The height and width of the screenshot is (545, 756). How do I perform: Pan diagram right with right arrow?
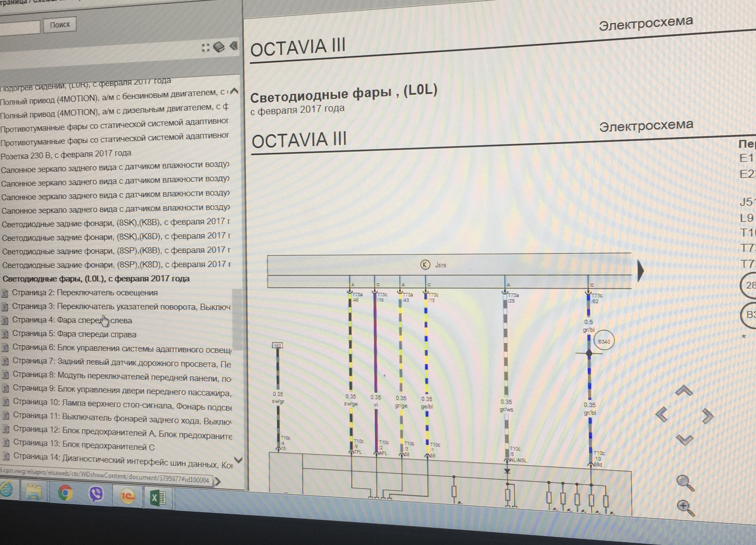point(708,416)
